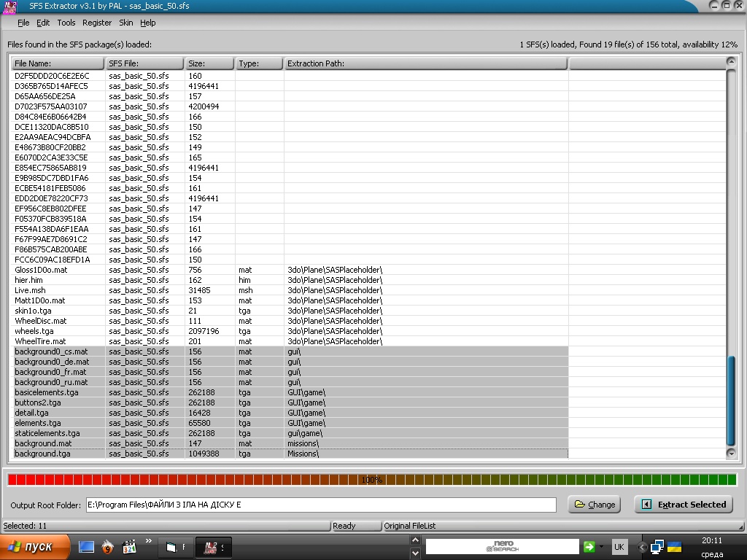
Task: Click the Show Desktop quick launch icon
Action: (86, 547)
